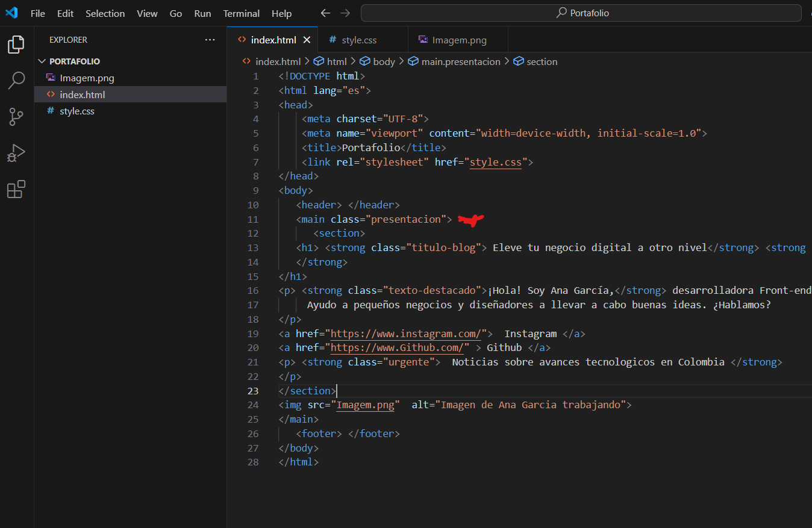
Task: Click main.presentacion in the breadcrumb
Action: pos(461,61)
